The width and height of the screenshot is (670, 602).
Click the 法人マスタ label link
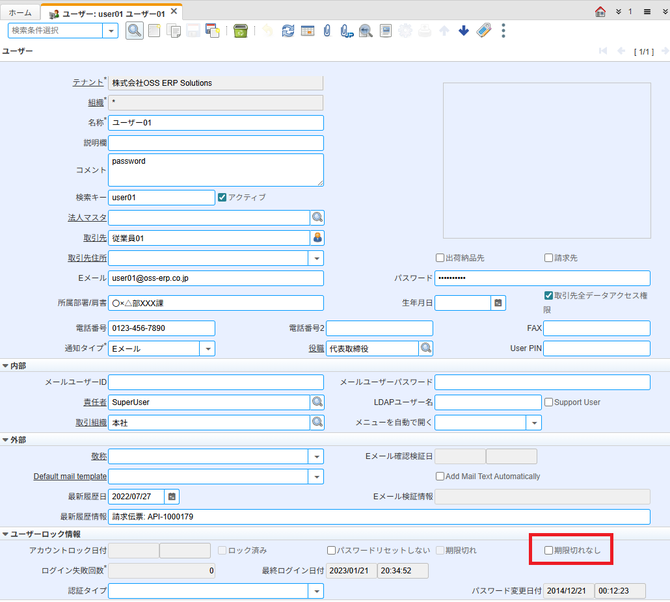87,218
